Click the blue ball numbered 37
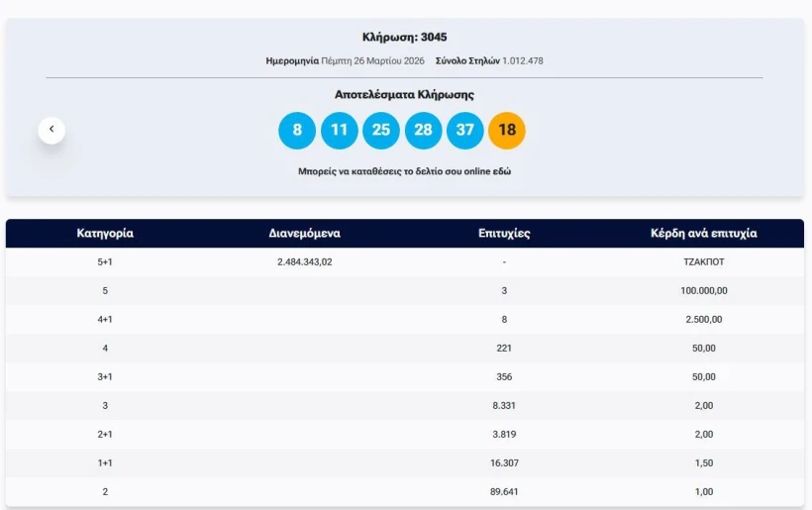Image resolution: width=812 pixels, height=510 pixels. click(x=465, y=130)
